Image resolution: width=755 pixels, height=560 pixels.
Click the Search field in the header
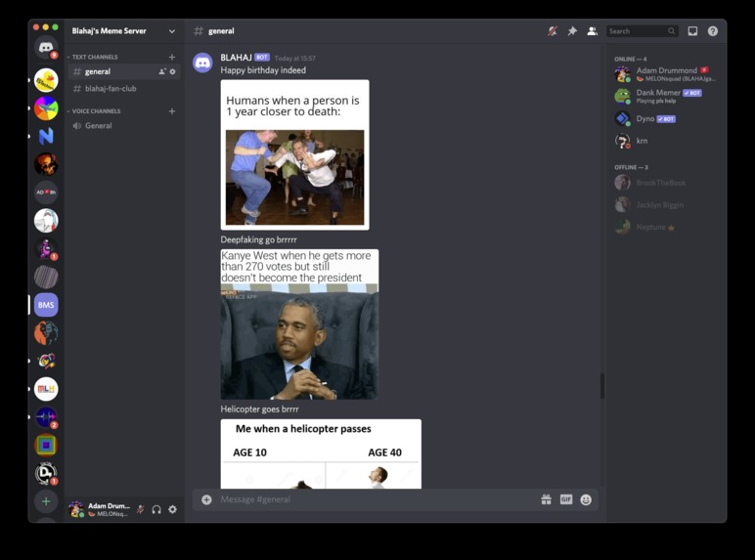pos(642,31)
